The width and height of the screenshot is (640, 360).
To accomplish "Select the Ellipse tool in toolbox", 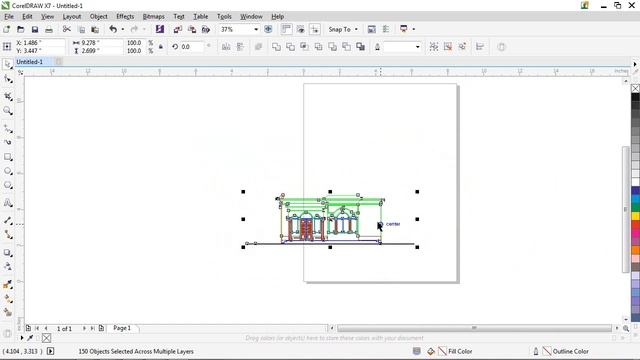I will pyautogui.click(x=7, y=171).
